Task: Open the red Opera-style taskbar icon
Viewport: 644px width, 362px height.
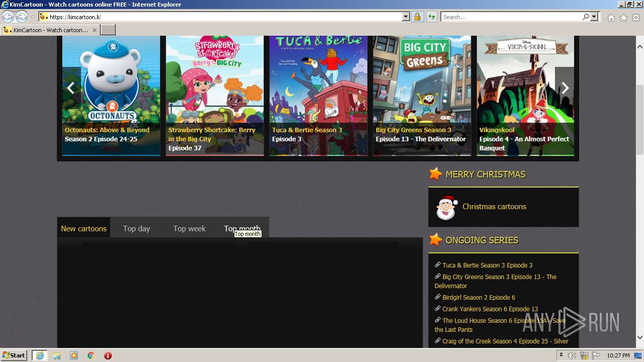Action: pyautogui.click(x=108, y=355)
